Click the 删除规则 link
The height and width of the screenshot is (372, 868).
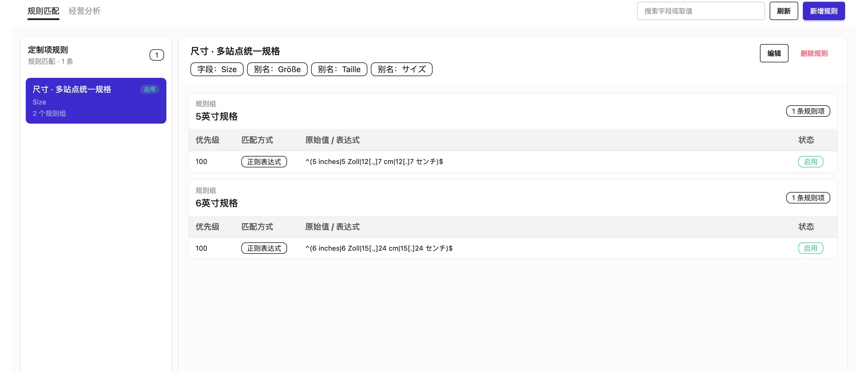[x=814, y=53]
